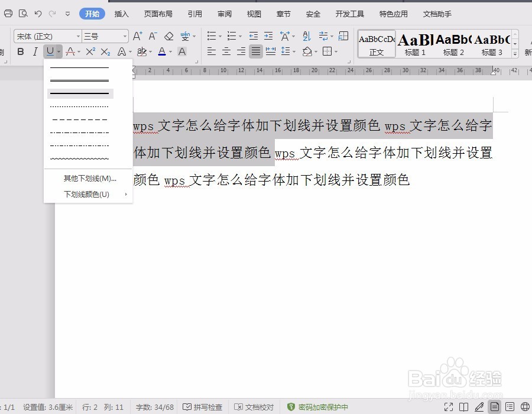
Task: Open bullet list dropdown arrow
Action: click(x=220, y=36)
